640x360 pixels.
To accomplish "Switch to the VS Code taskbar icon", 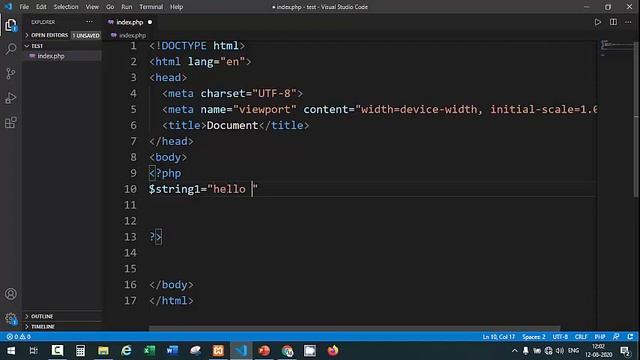I will (x=241, y=351).
